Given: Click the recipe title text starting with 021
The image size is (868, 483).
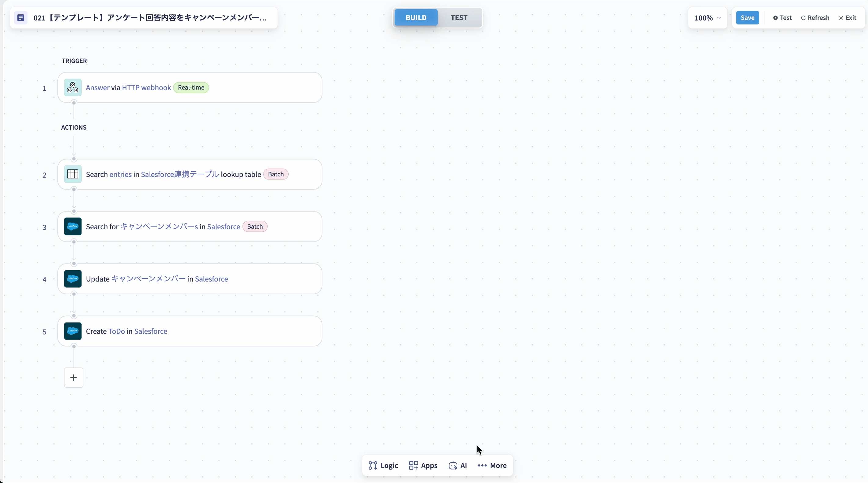Looking at the screenshot, I should pyautogui.click(x=150, y=17).
